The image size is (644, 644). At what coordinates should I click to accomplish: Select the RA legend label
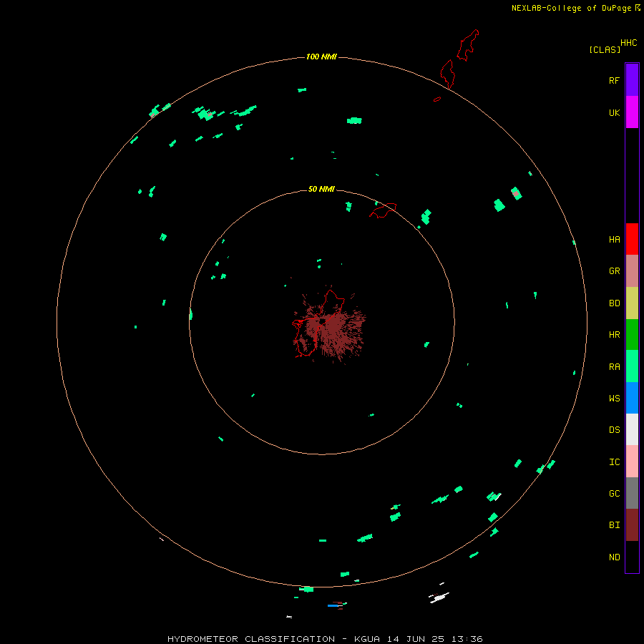(x=614, y=367)
